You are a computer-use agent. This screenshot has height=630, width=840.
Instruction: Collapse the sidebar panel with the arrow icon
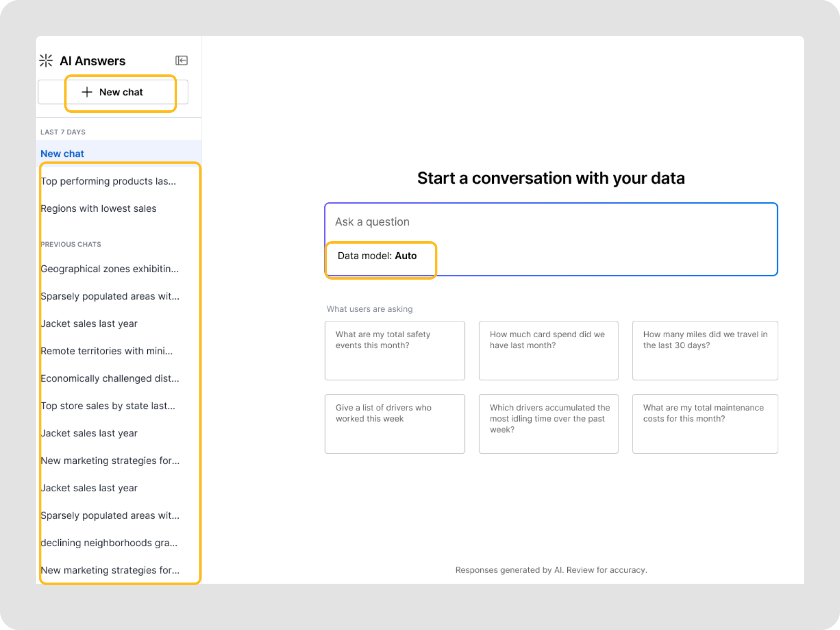coord(181,61)
